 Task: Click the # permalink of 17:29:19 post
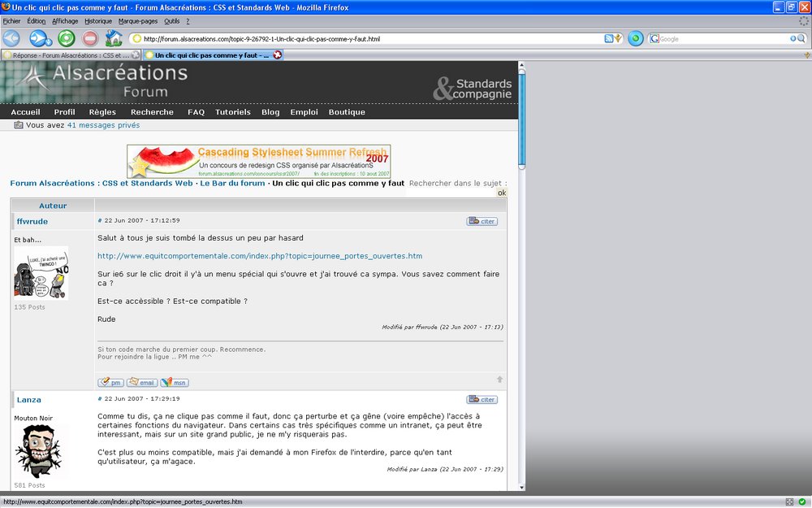click(x=99, y=398)
